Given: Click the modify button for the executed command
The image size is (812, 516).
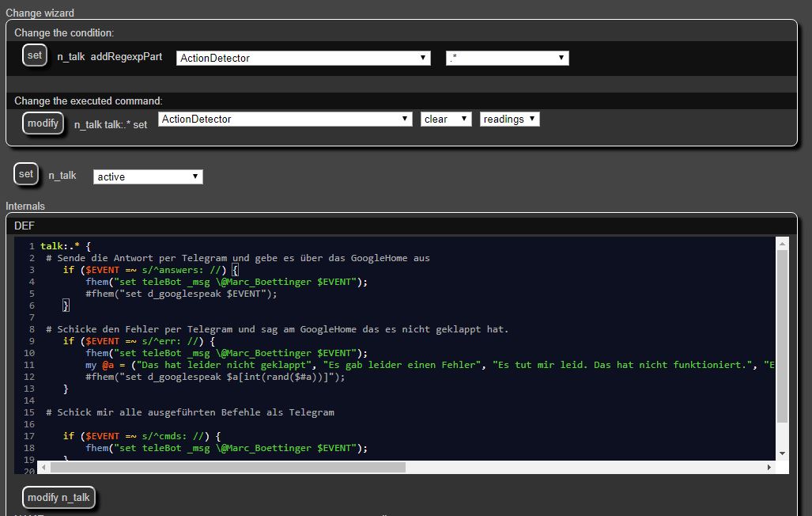Looking at the screenshot, I should point(43,123).
